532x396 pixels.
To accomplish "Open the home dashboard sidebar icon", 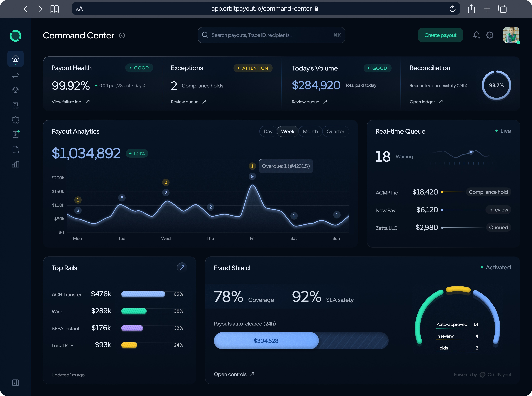I will pos(15,58).
